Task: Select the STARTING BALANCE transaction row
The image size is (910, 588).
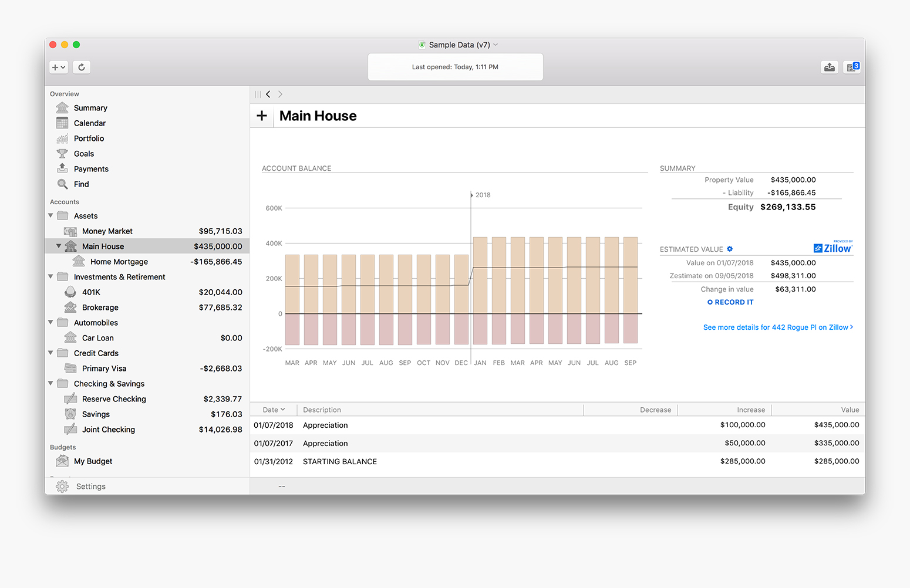Action: point(557,461)
